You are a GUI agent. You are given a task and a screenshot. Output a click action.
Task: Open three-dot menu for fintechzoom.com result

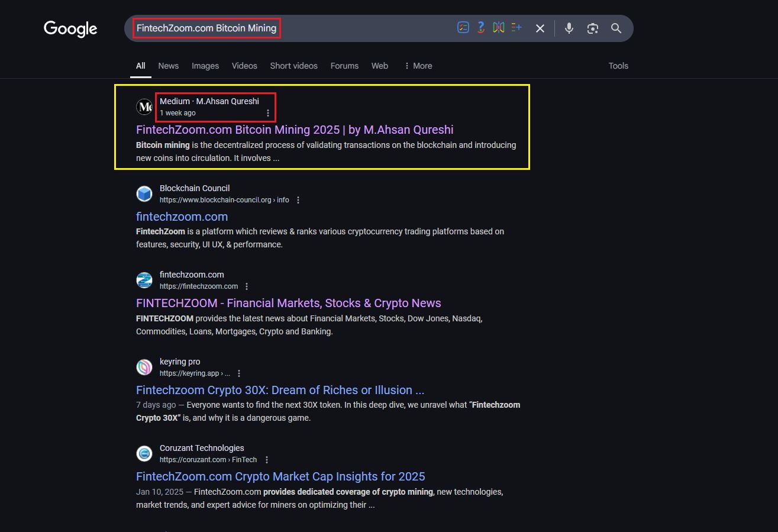pos(247,286)
